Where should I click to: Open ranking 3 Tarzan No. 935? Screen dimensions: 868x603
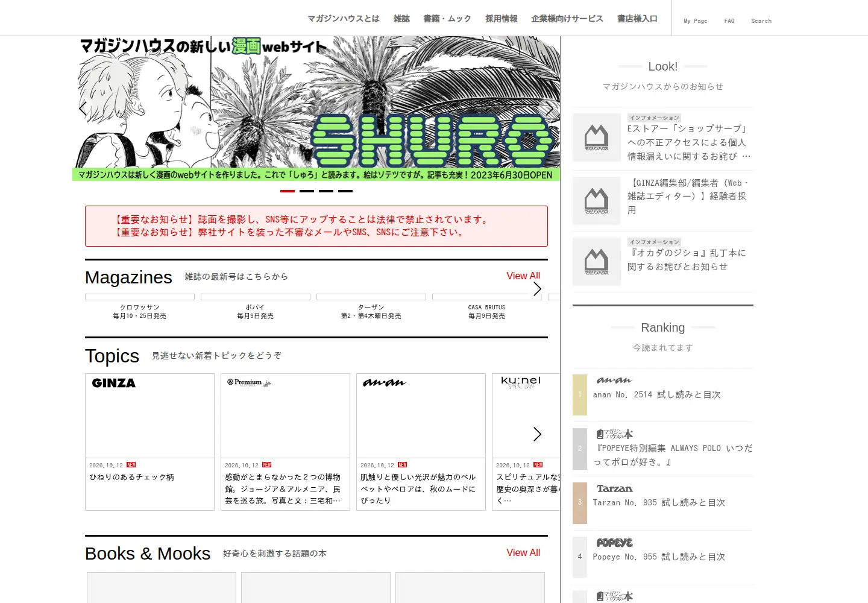pyautogui.click(x=663, y=503)
